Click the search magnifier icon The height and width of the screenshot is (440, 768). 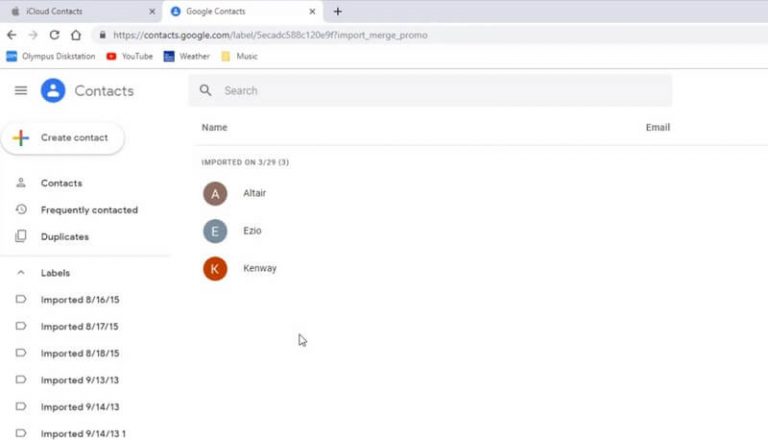(206, 90)
